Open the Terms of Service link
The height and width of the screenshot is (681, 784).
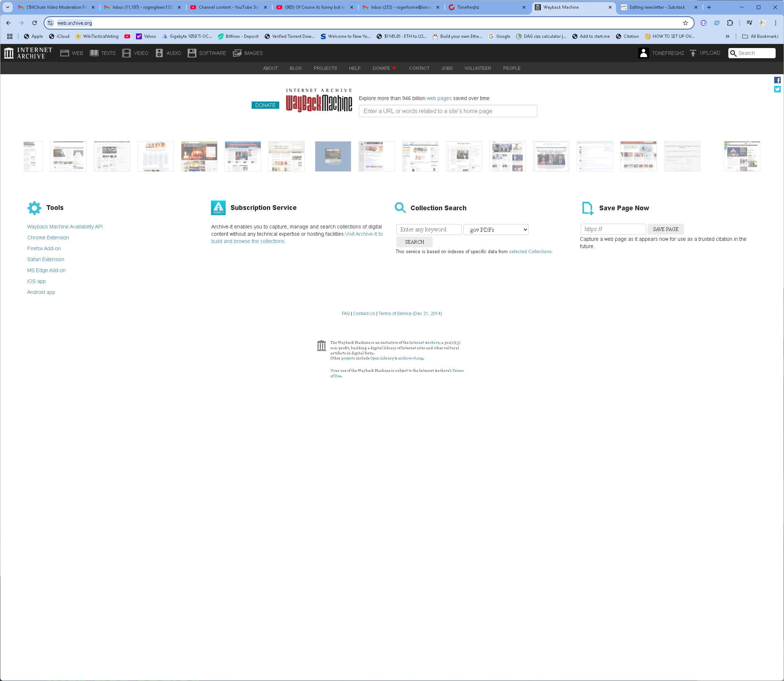(410, 314)
